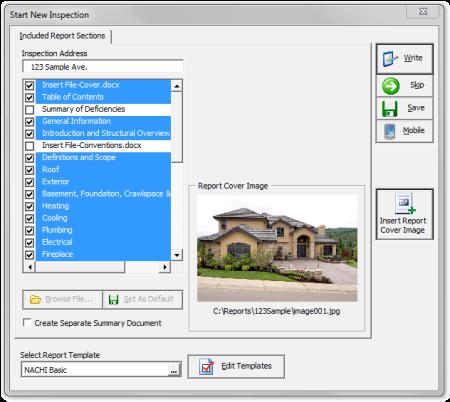Click the section list scroll up arrow
Screen dimensions: 450x402
177,86
